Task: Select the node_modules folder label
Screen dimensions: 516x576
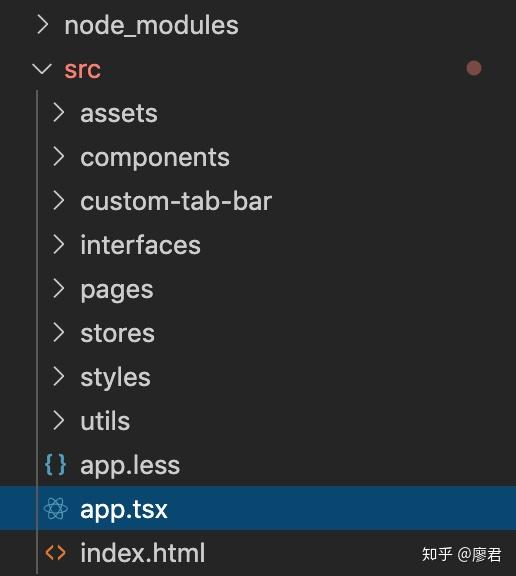Action: point(151,26)
